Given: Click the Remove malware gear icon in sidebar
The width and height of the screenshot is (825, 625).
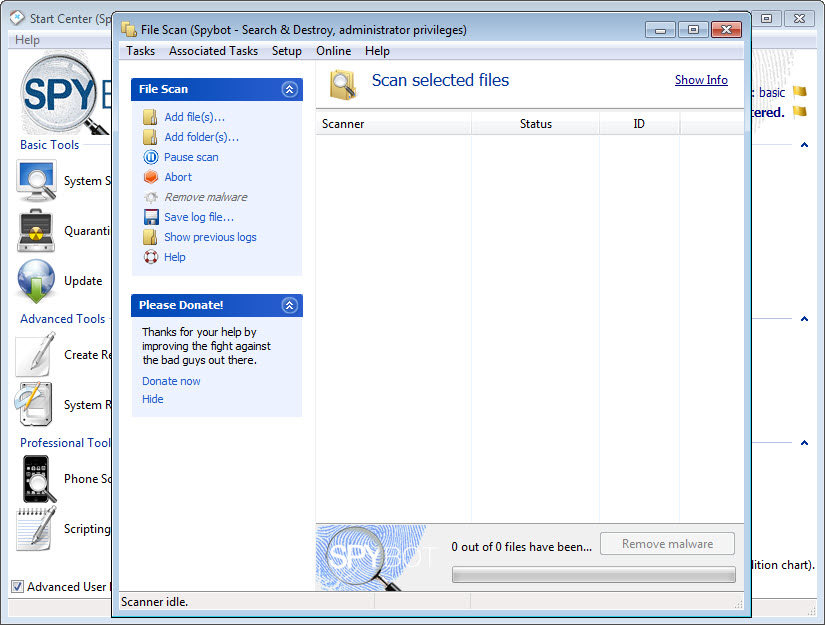Looking at the screenshot, I should coord(150,197).
